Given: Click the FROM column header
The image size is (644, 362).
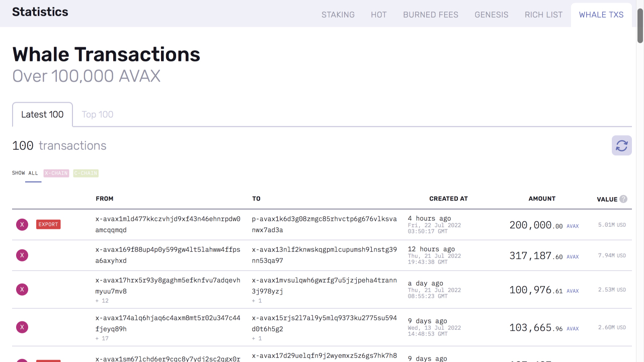Looking at the screenshot, I should (105, 199).
